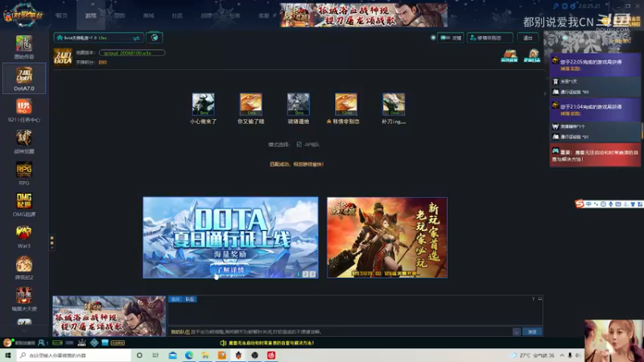Open the top banner advertisement
The width and height of the screenshot is (644, 362).
[x=364, y=15]
